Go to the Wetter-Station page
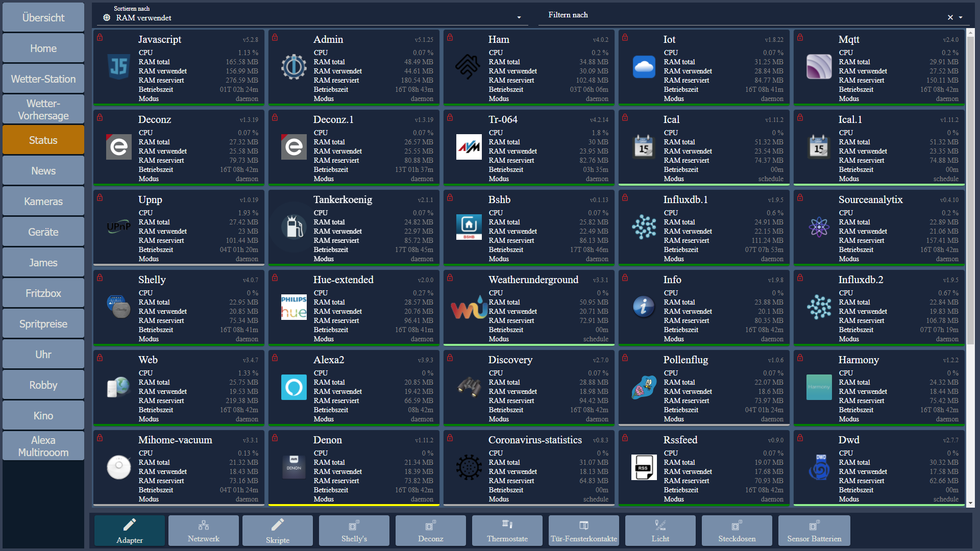 click(43, 79)
